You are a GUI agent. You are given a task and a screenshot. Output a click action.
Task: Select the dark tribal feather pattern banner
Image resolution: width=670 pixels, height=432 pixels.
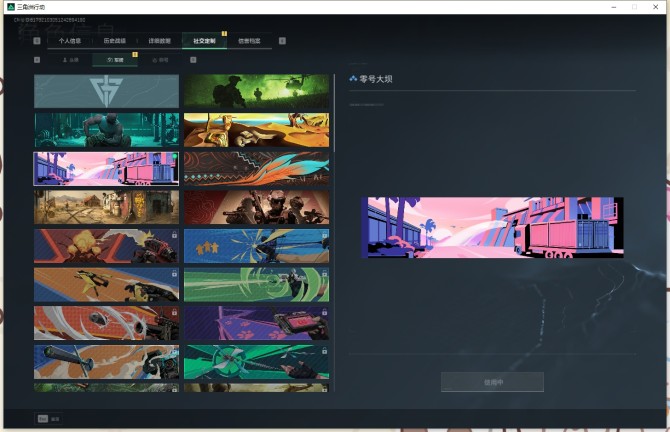click(x=256, y=169)
